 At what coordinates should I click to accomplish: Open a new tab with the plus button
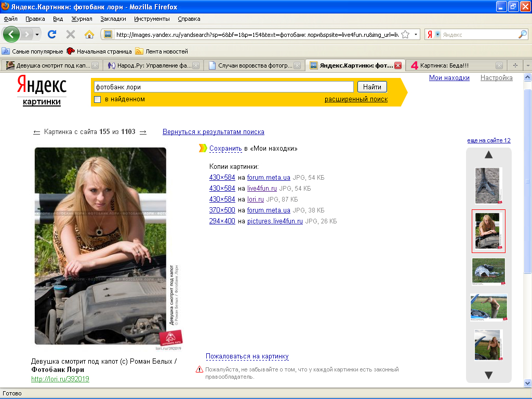point(515,65)
